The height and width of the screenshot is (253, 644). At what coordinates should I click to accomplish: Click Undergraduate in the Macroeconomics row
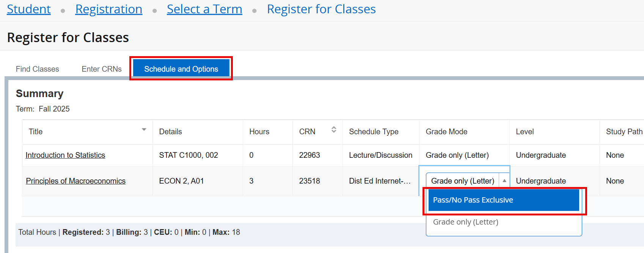point(541,181)
